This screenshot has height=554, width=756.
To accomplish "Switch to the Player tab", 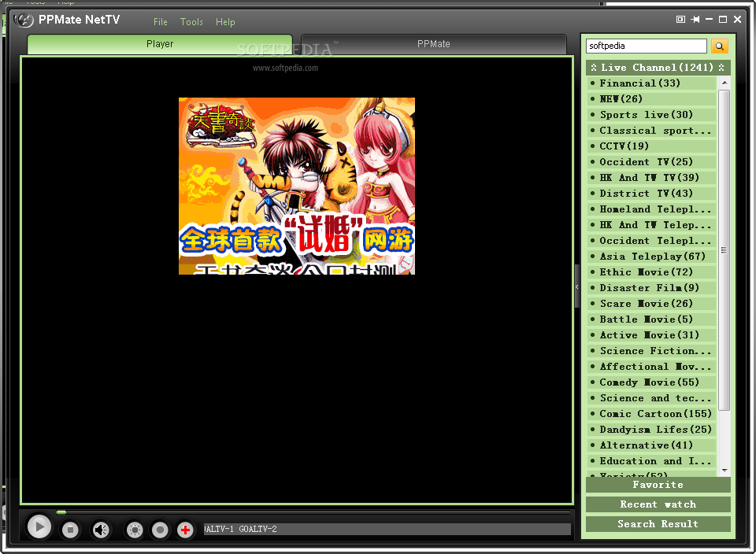I will [160, 44].
